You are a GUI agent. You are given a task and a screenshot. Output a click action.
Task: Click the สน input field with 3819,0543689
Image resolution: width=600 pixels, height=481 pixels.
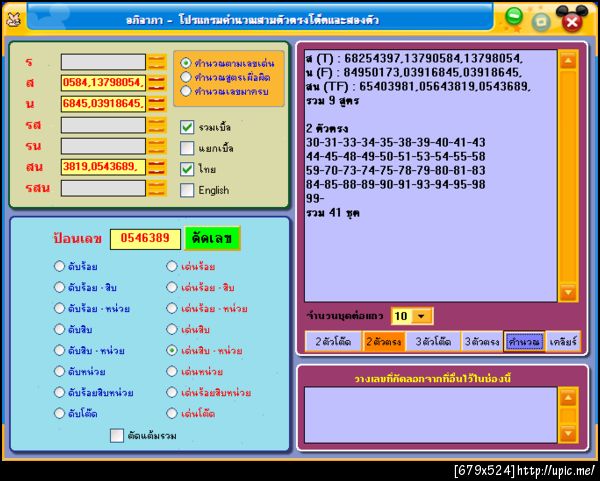[x=103, y=167]
